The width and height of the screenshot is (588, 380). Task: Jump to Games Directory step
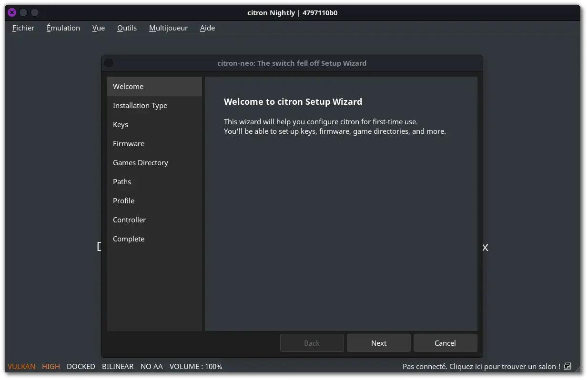141,162
